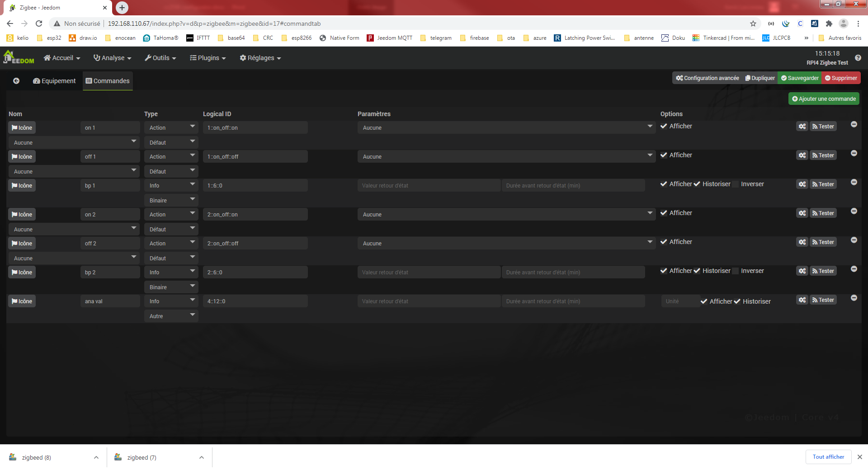Viewport: 868px width, 470px height.
Task: Open advanced settings gear for bp 1
Action: click(802, 184)
